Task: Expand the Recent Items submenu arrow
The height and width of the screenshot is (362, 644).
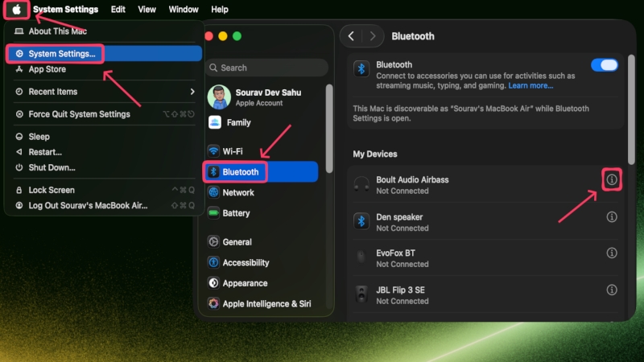Action: [192, 92]
